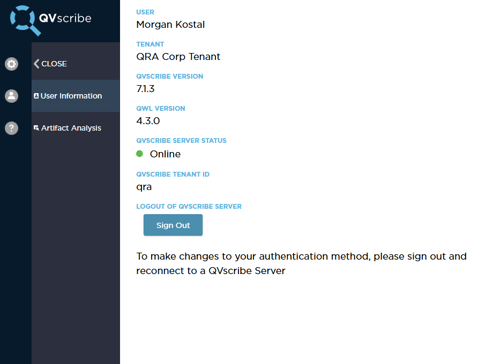This screenshot has height=364, width=500.
Task: Click the small icon beside User Information
Action: tap(36, 96)
